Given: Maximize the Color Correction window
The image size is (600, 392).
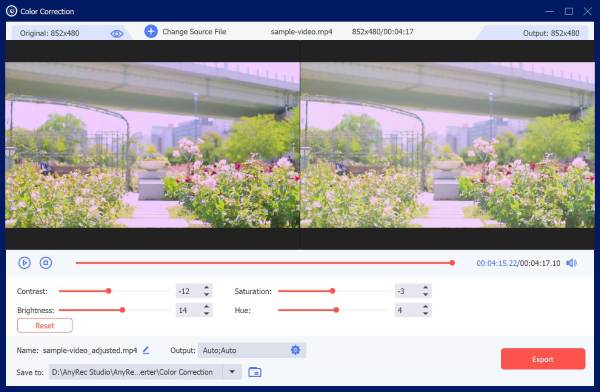Looking at the screenshot, I should pyautogui.click(x=569, y=11).
